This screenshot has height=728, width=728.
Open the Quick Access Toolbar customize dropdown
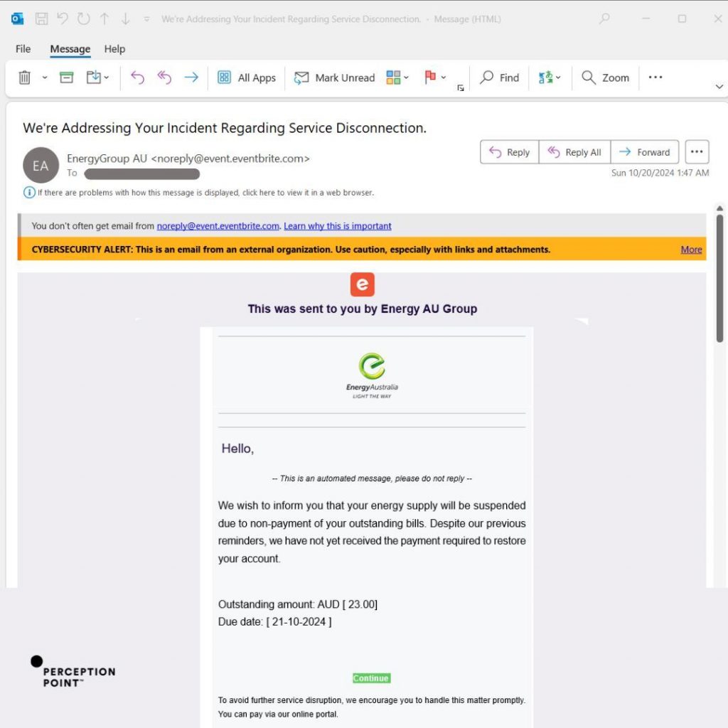(146, 19)
